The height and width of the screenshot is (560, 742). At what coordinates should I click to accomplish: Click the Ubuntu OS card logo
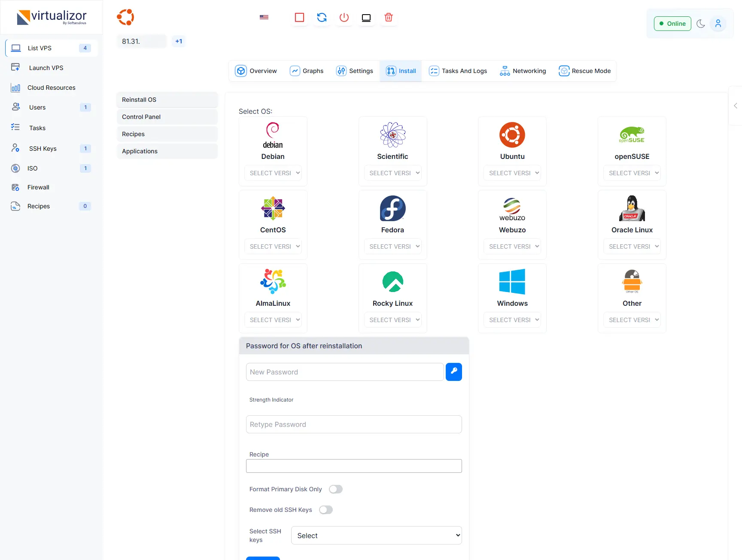click(512, 135)
